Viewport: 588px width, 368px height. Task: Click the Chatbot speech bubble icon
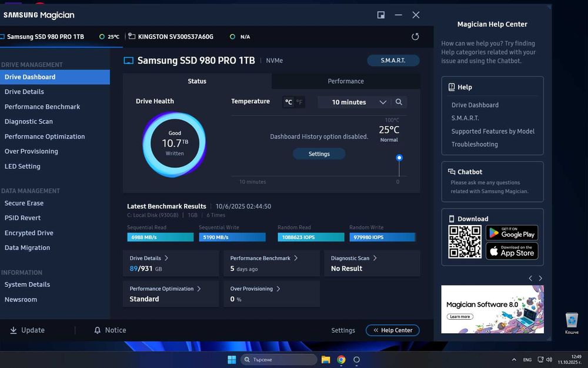(452, 171)
